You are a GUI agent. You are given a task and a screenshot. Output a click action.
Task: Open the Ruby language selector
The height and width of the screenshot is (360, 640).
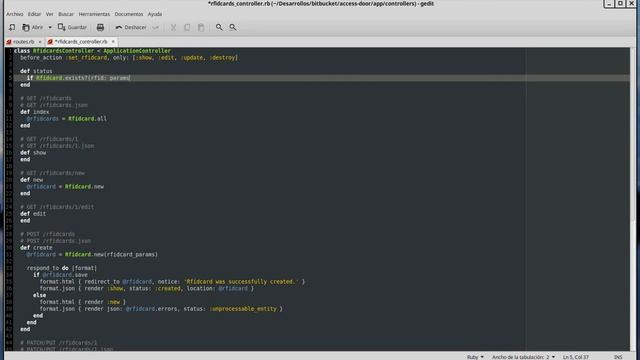475,357
